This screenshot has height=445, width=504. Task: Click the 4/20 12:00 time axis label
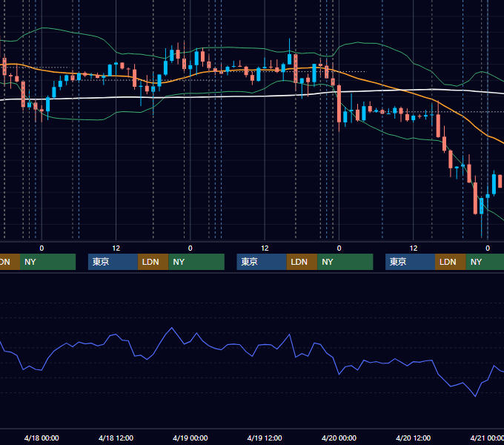(413, 438)
